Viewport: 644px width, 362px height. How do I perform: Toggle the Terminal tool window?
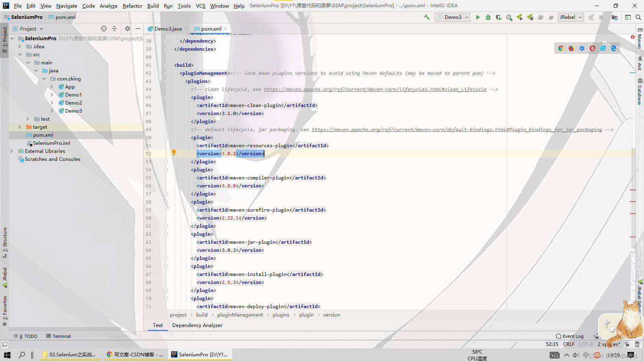click(x=58, y=336)
